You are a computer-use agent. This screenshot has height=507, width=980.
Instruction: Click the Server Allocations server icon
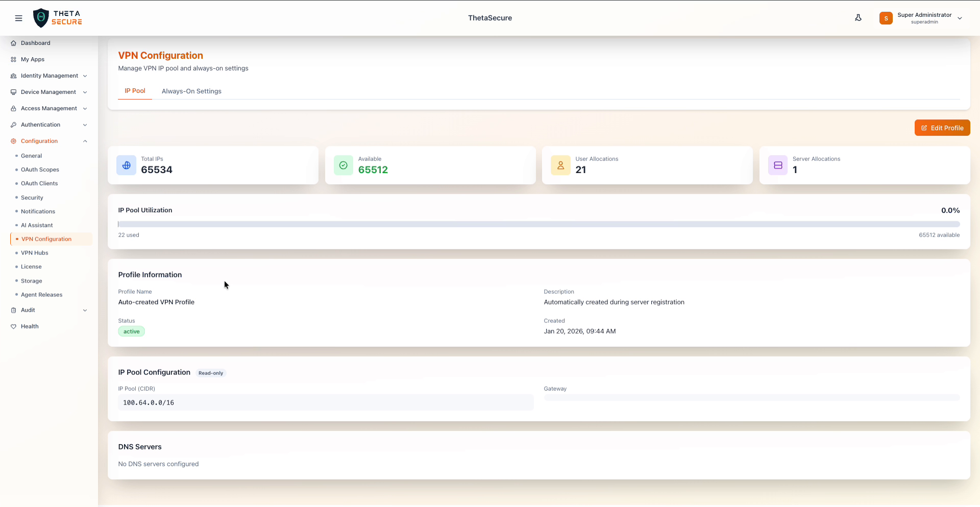point(777,165)
